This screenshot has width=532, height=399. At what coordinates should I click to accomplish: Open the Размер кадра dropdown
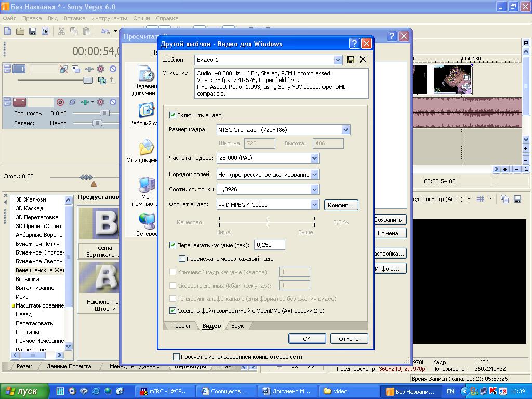(345, 129)
